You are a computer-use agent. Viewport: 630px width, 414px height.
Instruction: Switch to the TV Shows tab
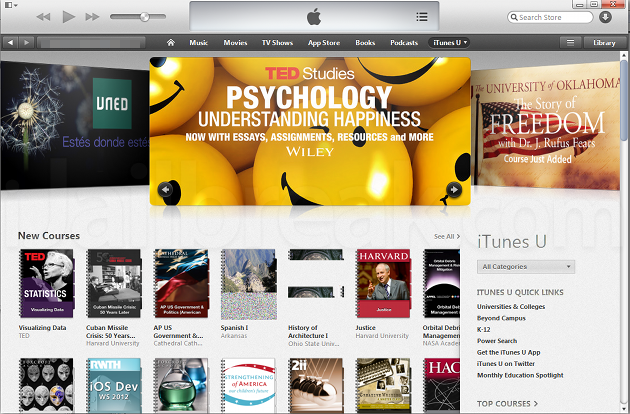click(x=277, y=42)
